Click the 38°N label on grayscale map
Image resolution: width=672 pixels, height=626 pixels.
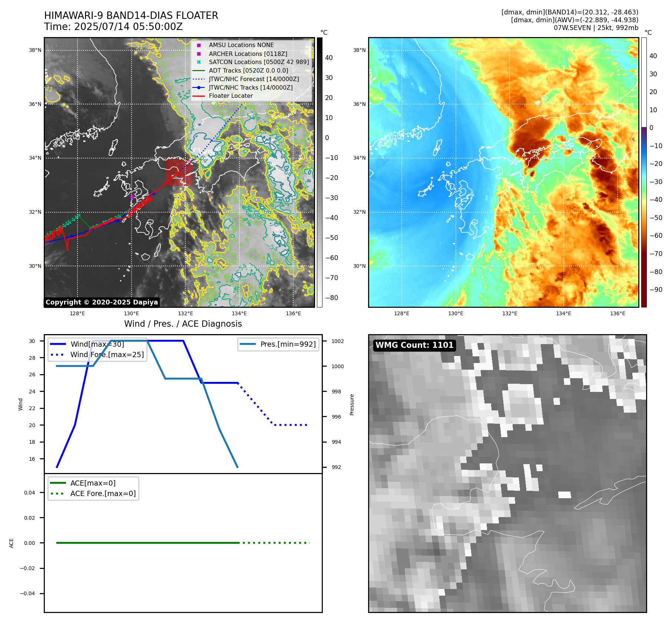tap(35, 50)
